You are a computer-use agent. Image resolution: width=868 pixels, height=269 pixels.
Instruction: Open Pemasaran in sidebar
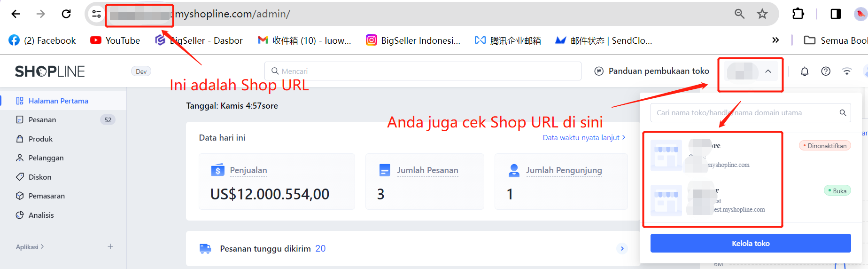(63, 196)
